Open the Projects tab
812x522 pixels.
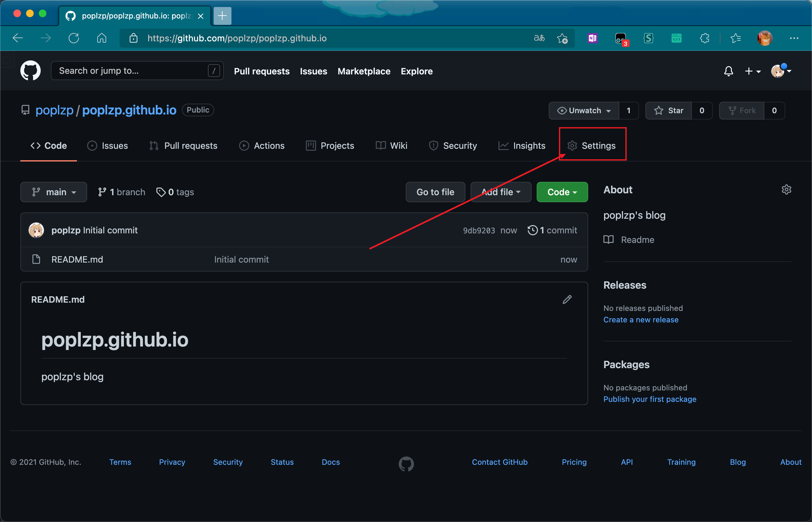coord(330,146)
